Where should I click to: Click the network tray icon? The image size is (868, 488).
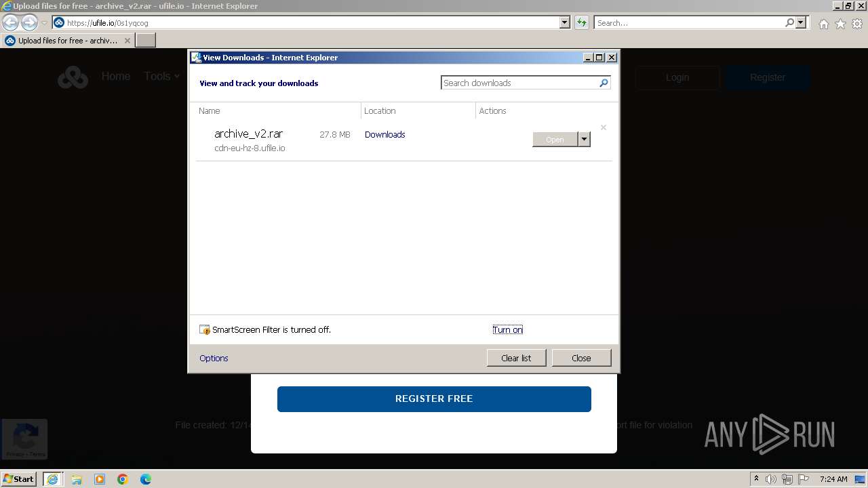(x=787, y=479)
